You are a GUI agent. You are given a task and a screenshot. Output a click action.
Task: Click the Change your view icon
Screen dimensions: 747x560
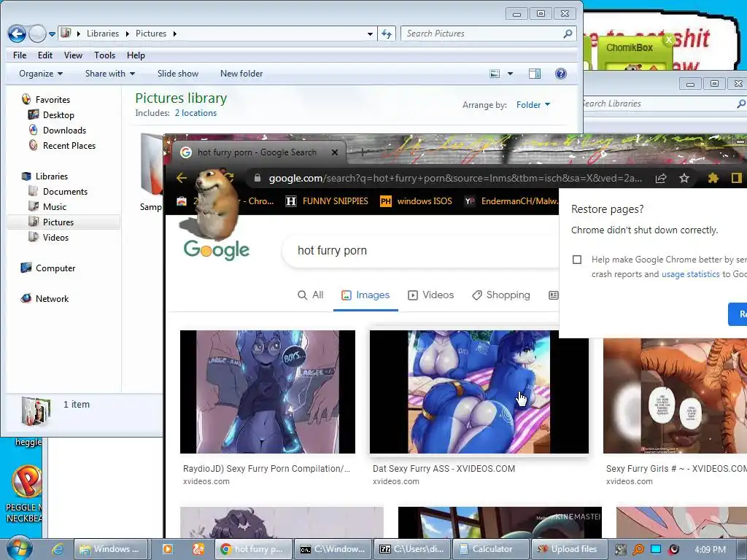(495, 74)
